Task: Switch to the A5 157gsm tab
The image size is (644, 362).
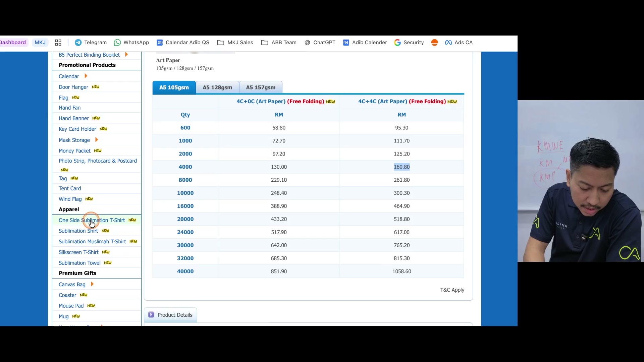Action: point(261,87)
